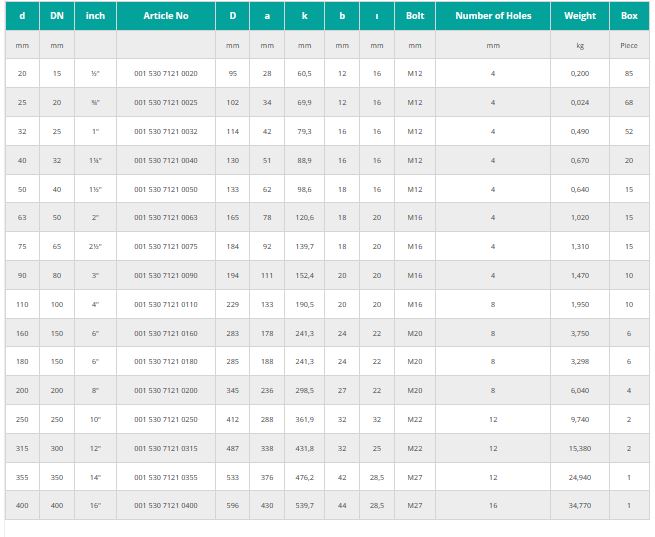Click the 16 holes cell
Screen dimensions: 655x537
tap(492, 506)
